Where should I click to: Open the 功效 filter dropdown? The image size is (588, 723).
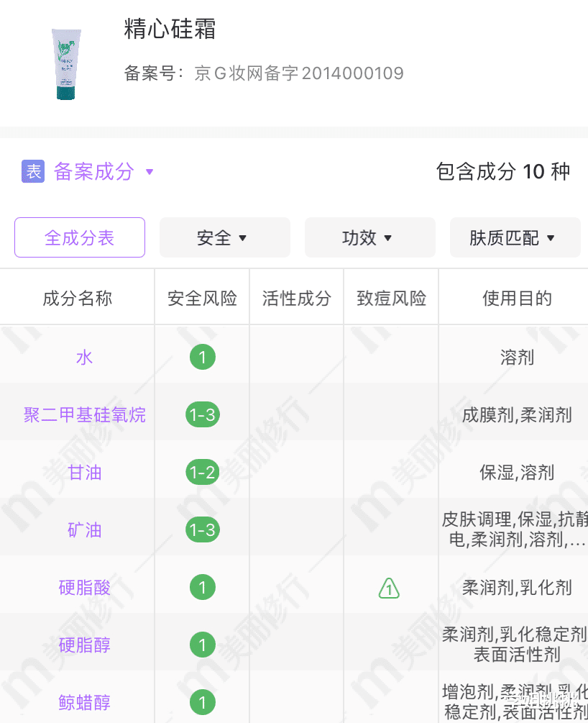coord(369,237)
